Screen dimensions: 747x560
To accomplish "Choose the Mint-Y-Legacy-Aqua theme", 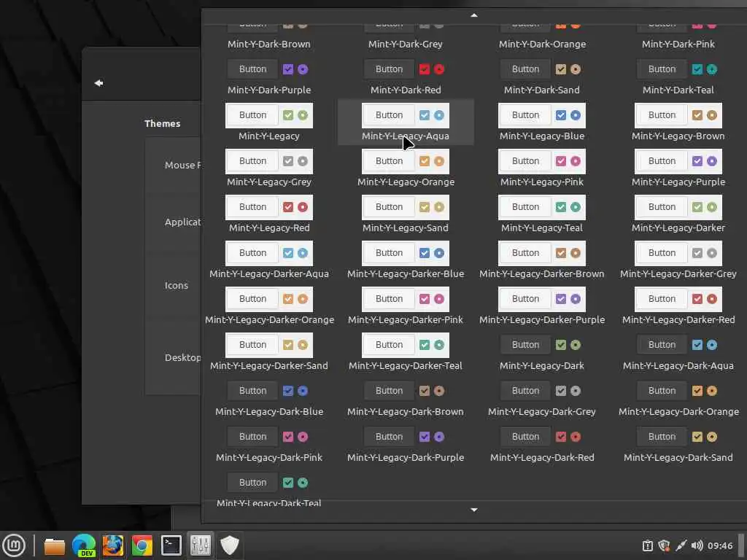I will 406,122.
